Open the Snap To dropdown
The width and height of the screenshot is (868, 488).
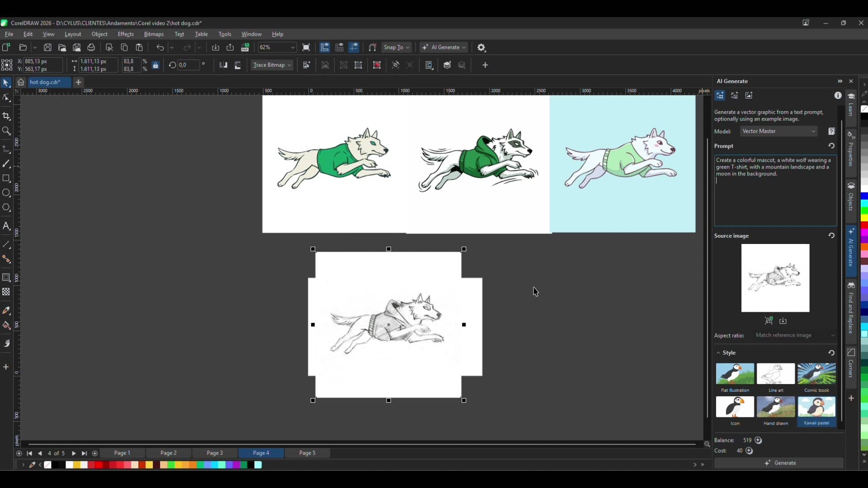click(x=396, y=47)
